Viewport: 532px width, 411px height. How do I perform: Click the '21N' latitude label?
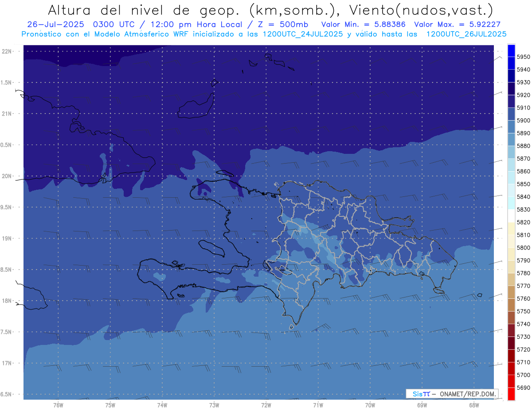[7, 114]
